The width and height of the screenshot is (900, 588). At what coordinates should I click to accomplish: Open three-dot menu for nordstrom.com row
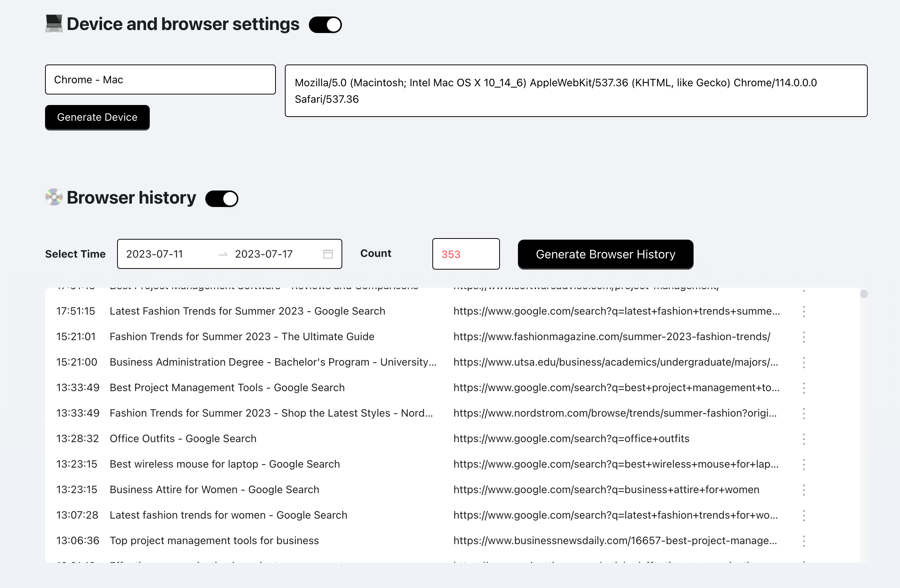804,413
